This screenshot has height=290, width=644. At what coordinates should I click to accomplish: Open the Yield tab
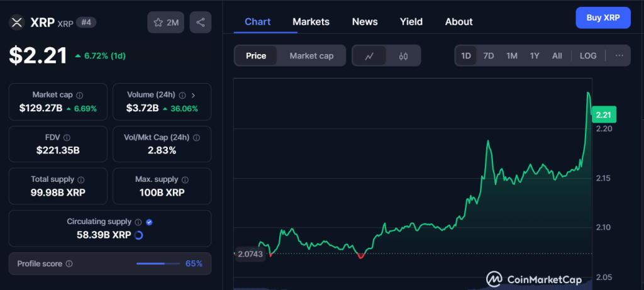[x=411, y=22]
